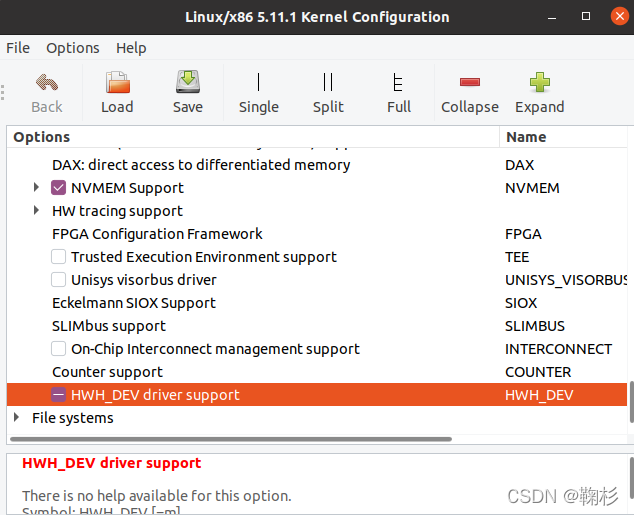Screen dimensions: 634x515
Task: Click the Save configuration icon
Action: [x=188, y=82]
